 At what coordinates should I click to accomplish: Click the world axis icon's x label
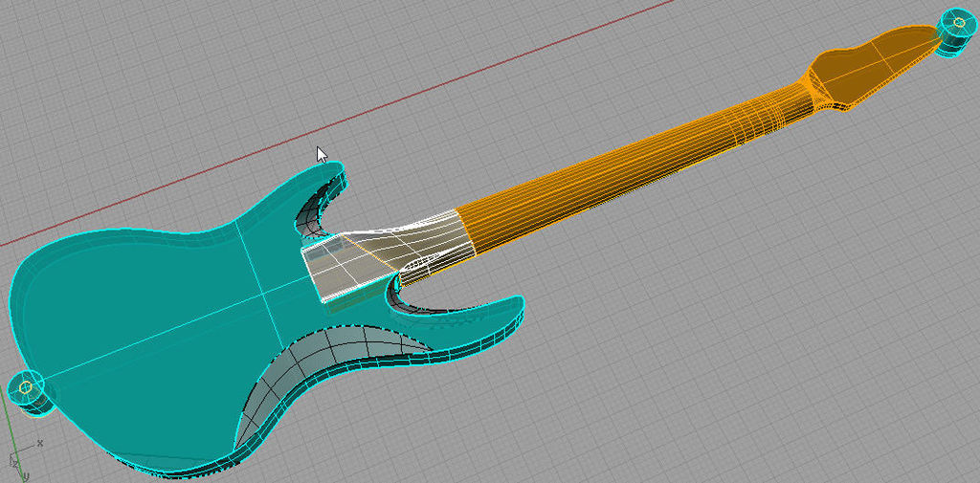[x=39, y=443]
